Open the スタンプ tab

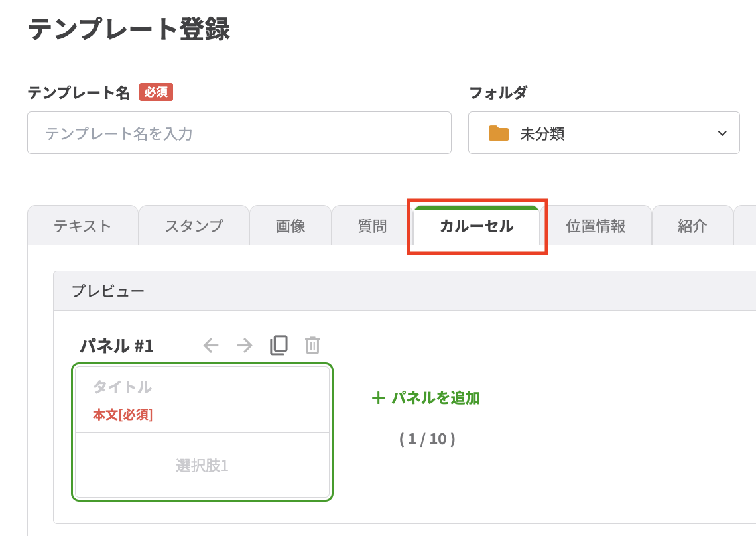[194, 226]
